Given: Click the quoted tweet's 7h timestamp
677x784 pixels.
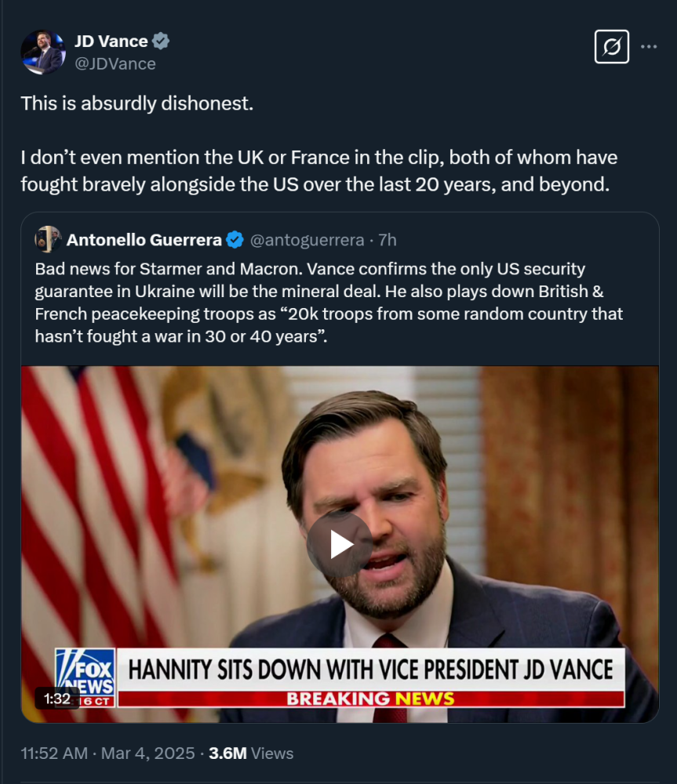Looking at the screenshot, I should point(386,239).
